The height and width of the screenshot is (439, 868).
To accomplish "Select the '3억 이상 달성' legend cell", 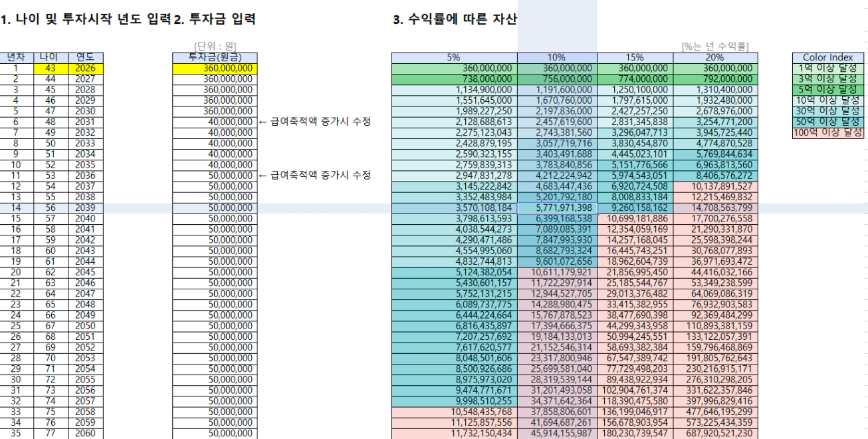I will click(x=828, y=78).
